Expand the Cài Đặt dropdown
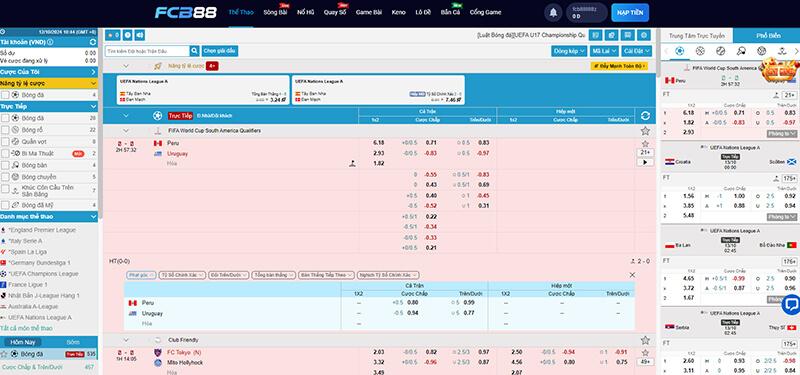Image resolution: width=800 pixels, height=375 pixels. (x=637, y=51)
